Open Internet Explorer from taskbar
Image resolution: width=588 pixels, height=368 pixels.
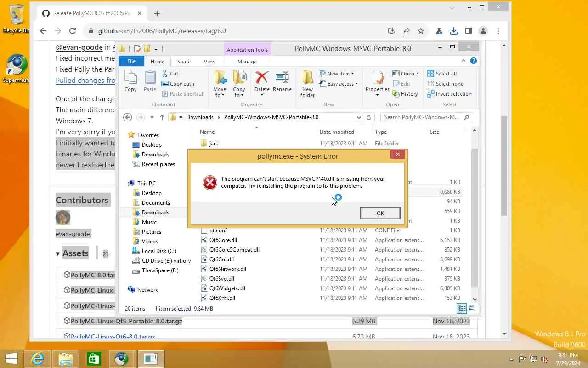click(x=37, y=359)
